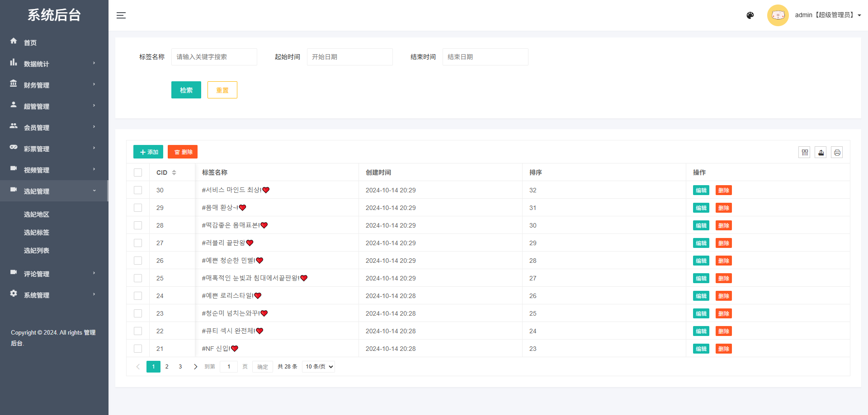
Task: Select the theme palette icon in header
Action: point(750,15)
